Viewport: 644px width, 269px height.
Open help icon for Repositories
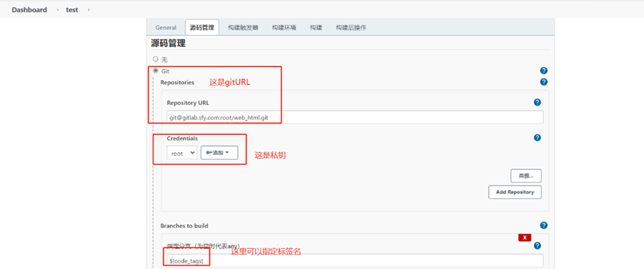[543, 82]
